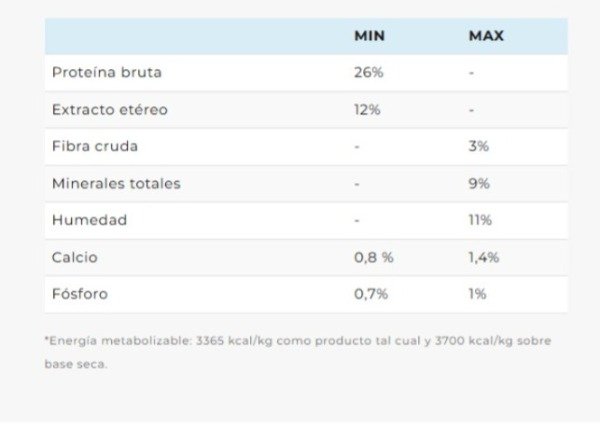The width and height of the screenshot is (600, 443).
Task: Click the MAX dash in Proteína bruta row
Action: click(x=471, y=73)
